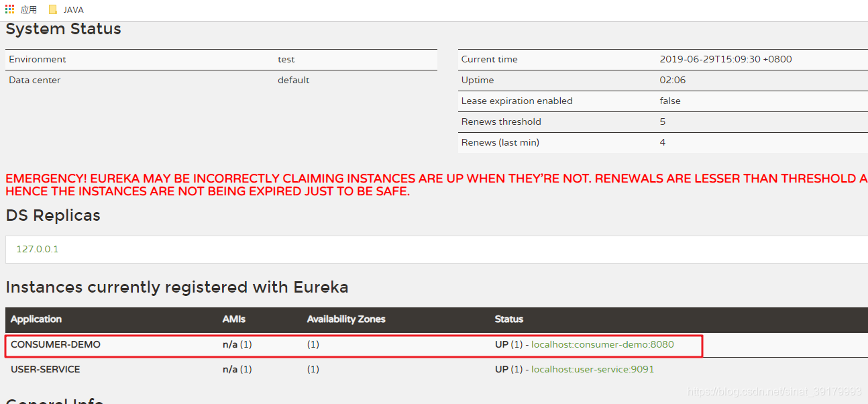This screenshot has height=404, width=868.
Task: Open the JAVA bookmark folder
Action: (66, 9)
